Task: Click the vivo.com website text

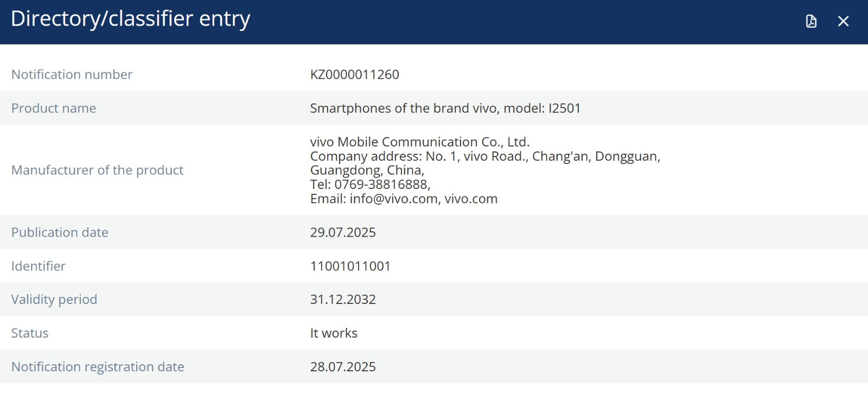Action: (x=471, y=199)
